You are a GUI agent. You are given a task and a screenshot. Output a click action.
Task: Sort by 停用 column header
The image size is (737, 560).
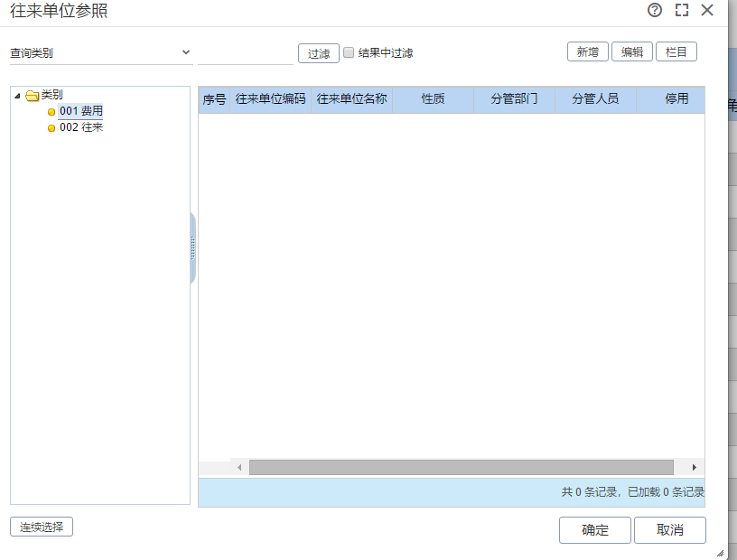[671, 99]
